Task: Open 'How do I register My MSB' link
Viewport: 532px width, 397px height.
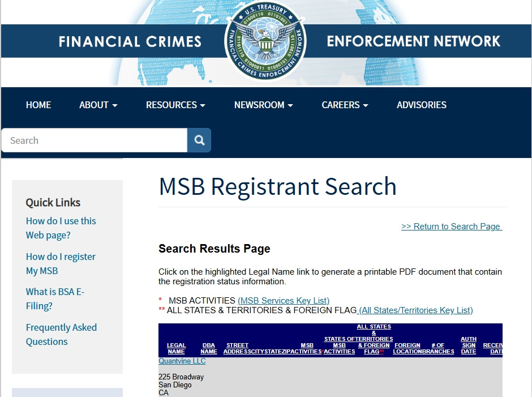Action: click(x=61, y=264)
